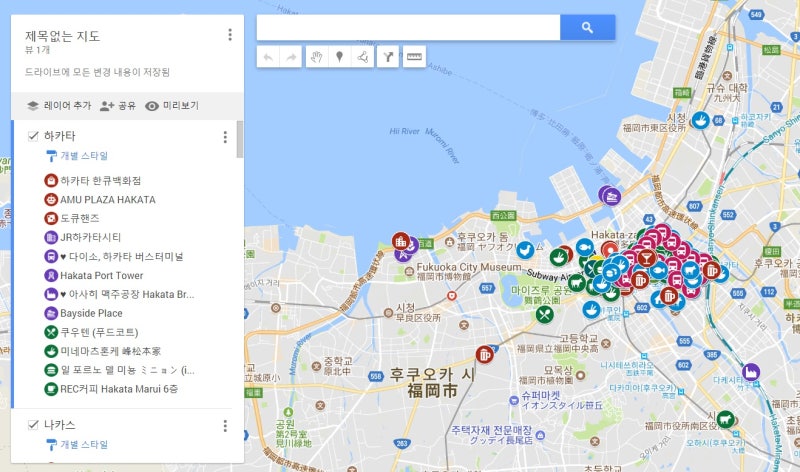This screenshot has width=800, height=472.
Task: Select 쿠우텐 (푸드코트) list item
Action: [99, 332]
